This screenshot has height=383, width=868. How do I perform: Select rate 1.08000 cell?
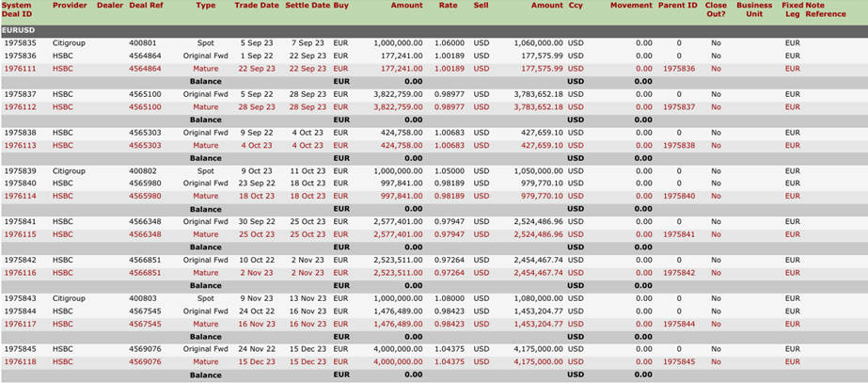[450, 298]
